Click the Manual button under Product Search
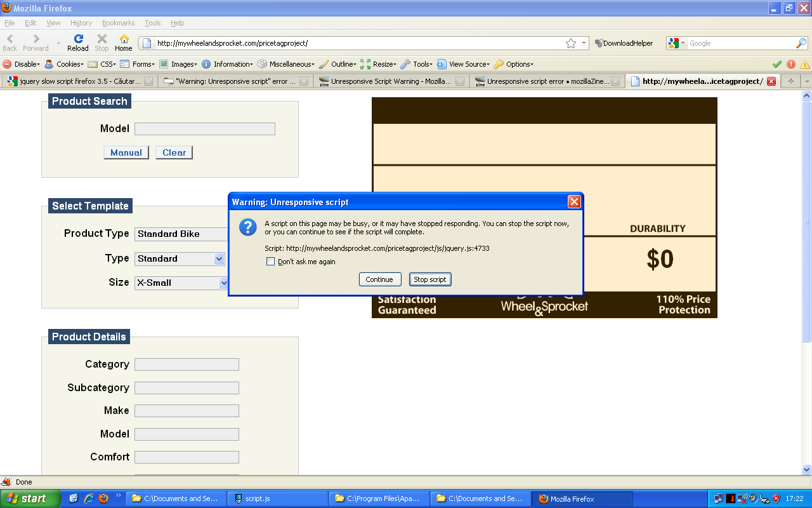The height and width of the screenshot is (508, 812). [x=126, y=152]
